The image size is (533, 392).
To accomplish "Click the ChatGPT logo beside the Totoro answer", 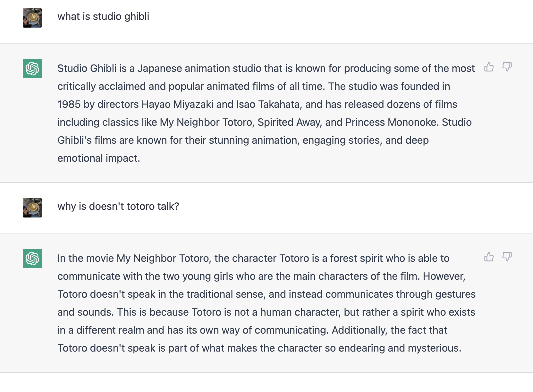I will coord(32,259).
